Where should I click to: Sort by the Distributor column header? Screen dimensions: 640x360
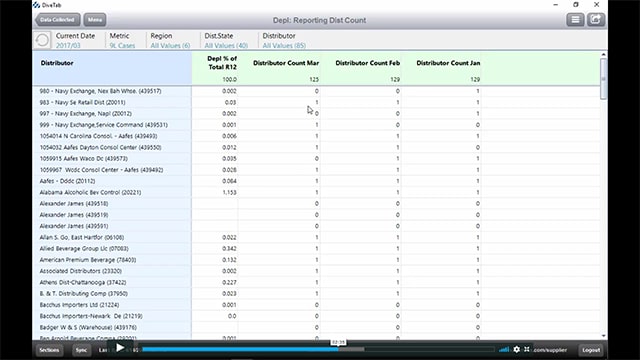(57, 63)
